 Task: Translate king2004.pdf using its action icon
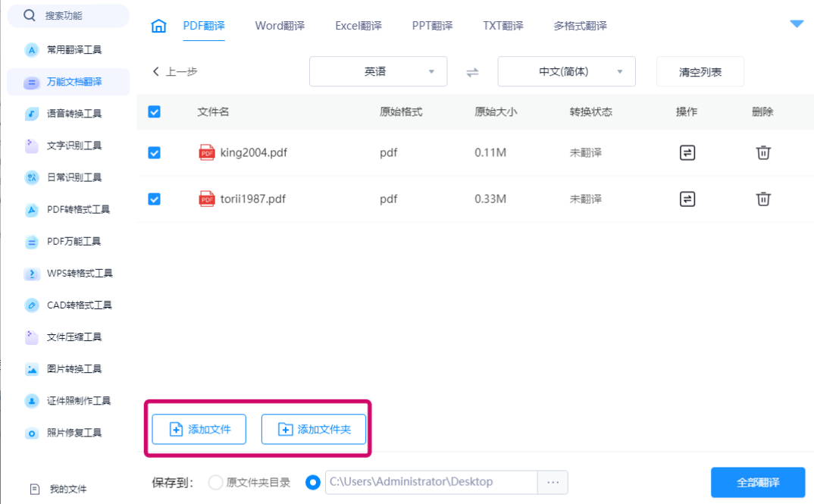click(687, 152)
